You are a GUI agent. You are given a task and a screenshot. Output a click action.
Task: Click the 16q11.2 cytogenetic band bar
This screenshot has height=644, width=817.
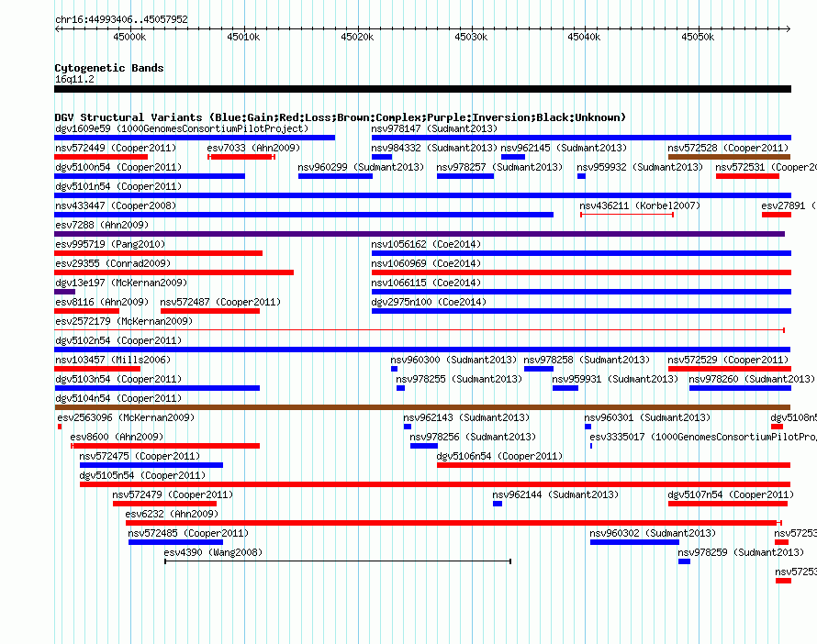[x=422, y=89]
